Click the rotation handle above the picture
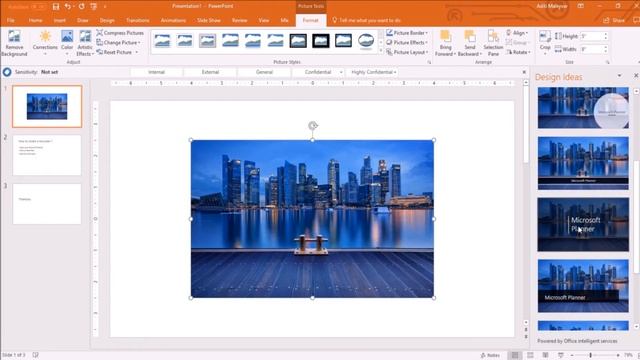Viewport: 640px width, 360px height. pyautogui.click(x=313, y=126)
